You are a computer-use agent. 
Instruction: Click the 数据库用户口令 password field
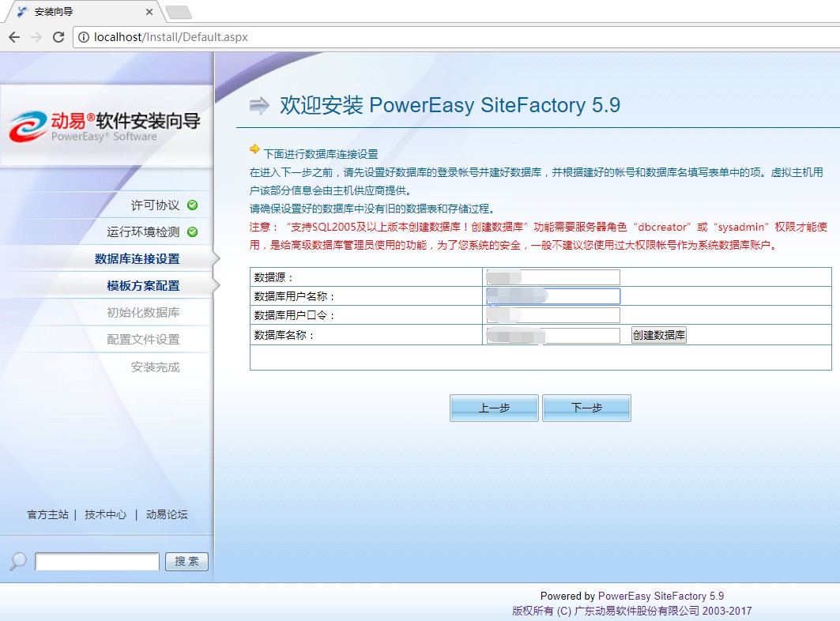553,316
